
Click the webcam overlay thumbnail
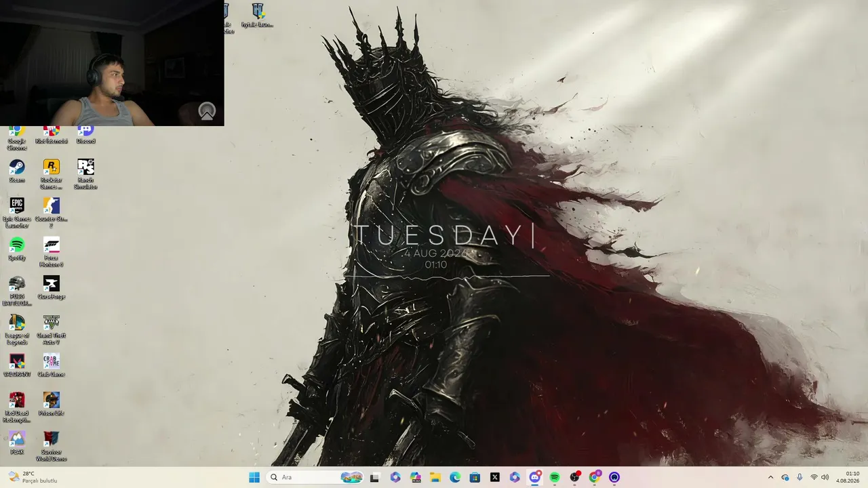pyautogui.click(x=112, y=63)
